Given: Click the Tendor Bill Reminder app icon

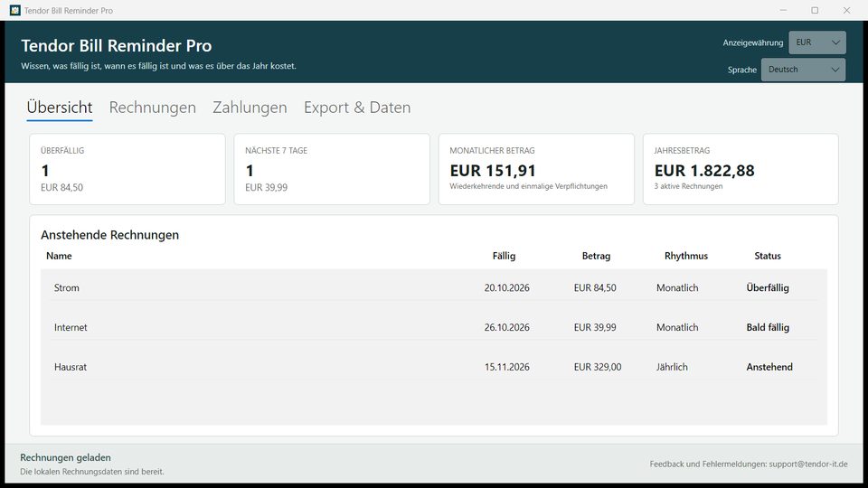Looking at the screenshot, I should [15, 11].
